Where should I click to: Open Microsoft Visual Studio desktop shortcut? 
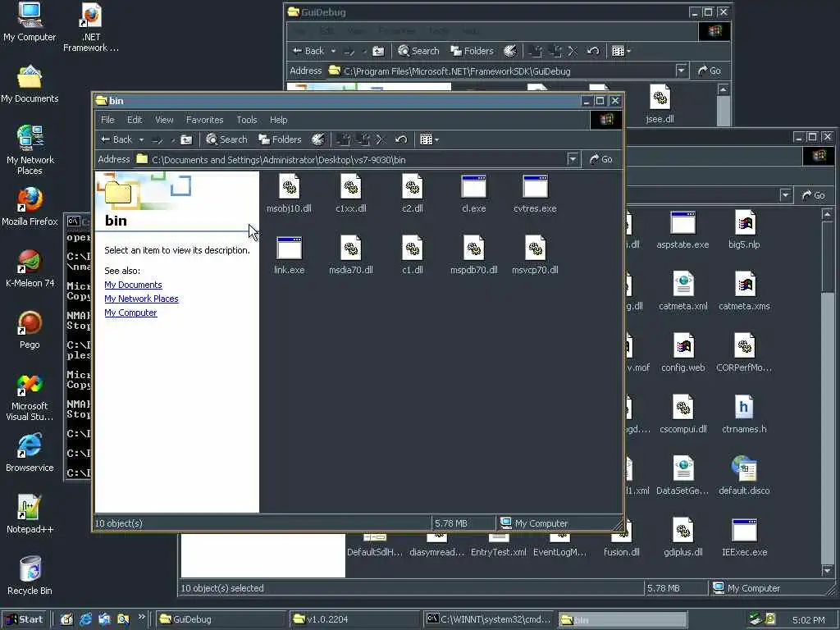(30, 397)
